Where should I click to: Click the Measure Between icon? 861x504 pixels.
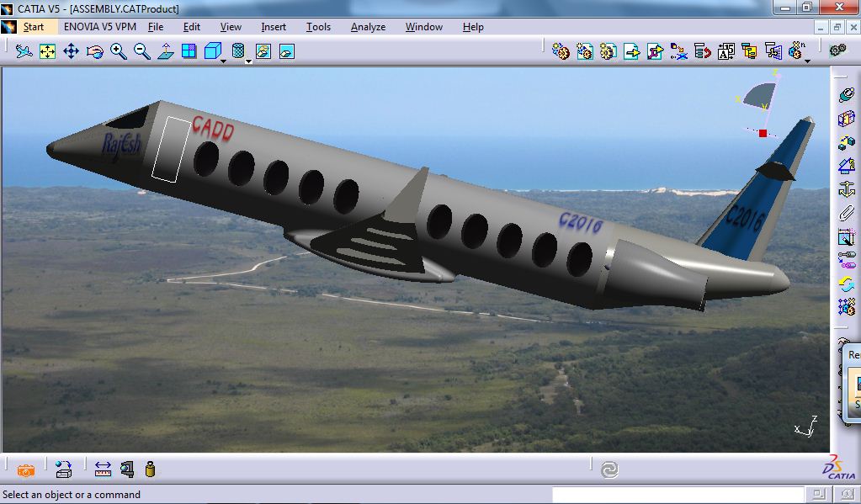tap(103, 470)
